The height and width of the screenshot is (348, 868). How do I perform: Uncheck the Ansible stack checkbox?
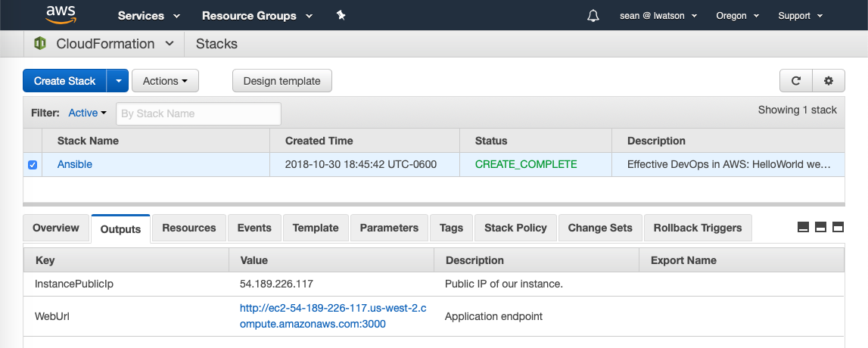tap(33, 165)
